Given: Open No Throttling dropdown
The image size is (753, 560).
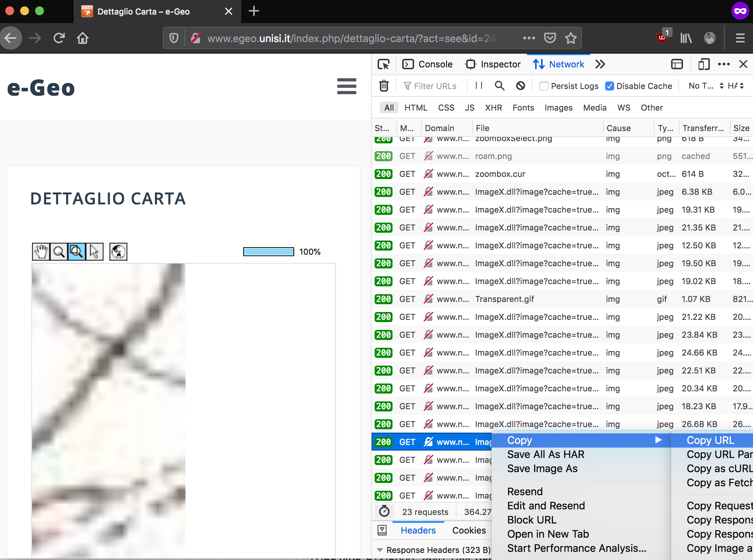Looking at the screenshot, I should (706, 86).
